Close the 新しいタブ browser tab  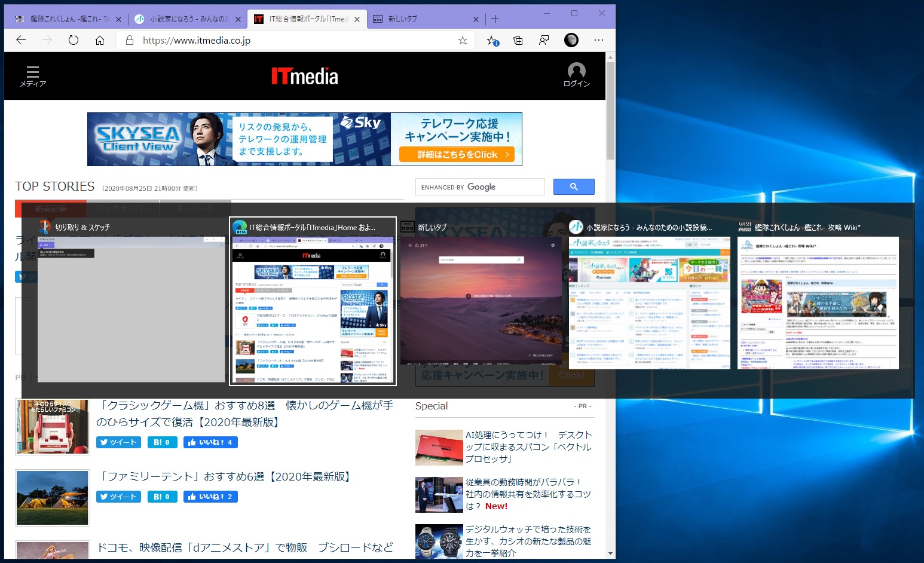click(476, 19)
